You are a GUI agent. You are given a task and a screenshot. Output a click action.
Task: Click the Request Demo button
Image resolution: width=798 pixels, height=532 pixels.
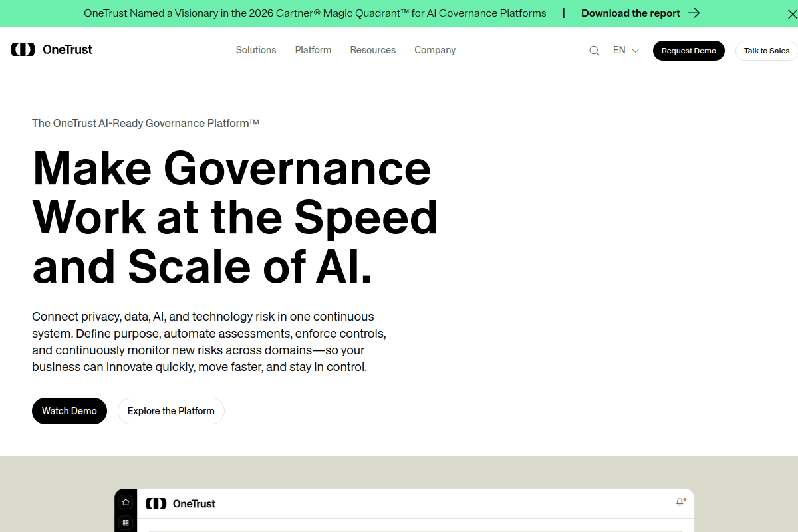point(689,51)
